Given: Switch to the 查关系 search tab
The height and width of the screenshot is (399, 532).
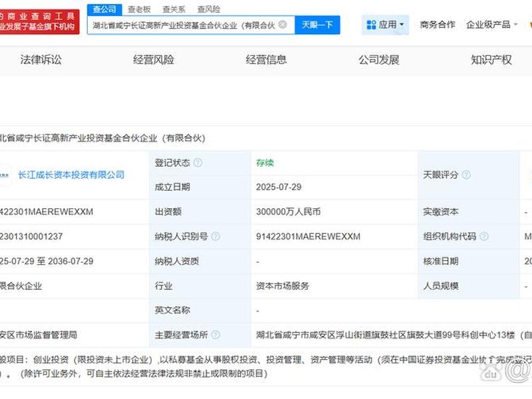Looking at the screenshot, I should pyautogui.click(x=174, y=9).
